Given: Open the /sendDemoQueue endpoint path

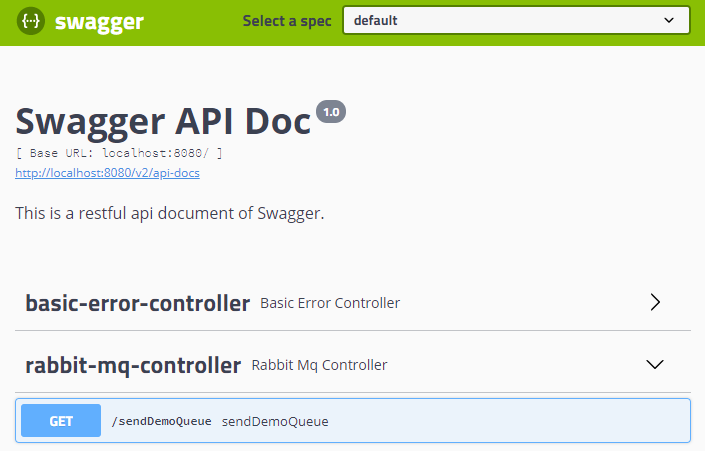Looking at the screenshot, I should click(161, 421).
